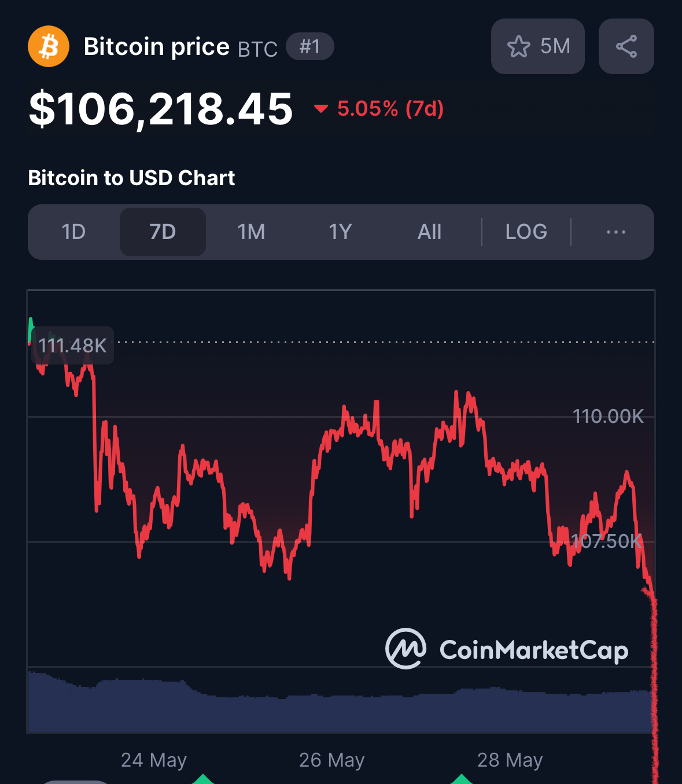Click the green marker near 28 May
Screen dimensions: 682x784
pos(462,779)
